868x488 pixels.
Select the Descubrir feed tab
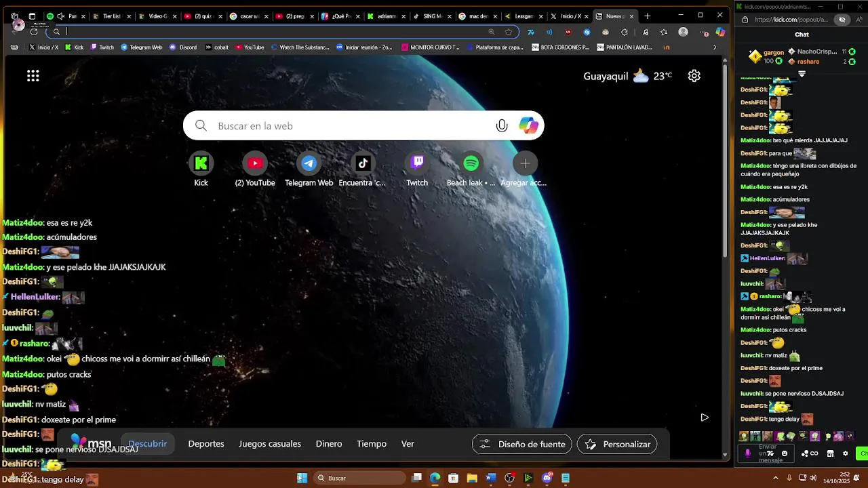click(x=147, y=444)
